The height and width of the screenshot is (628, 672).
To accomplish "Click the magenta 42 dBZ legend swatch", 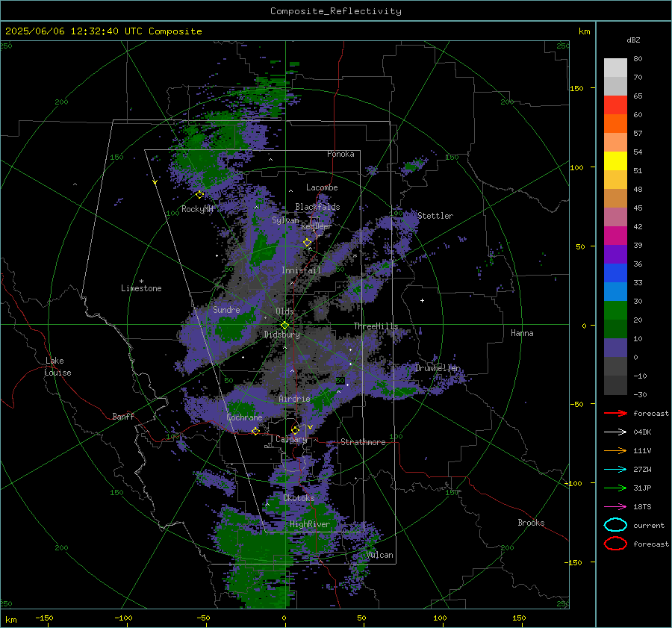I will click(x=615, y=235).
